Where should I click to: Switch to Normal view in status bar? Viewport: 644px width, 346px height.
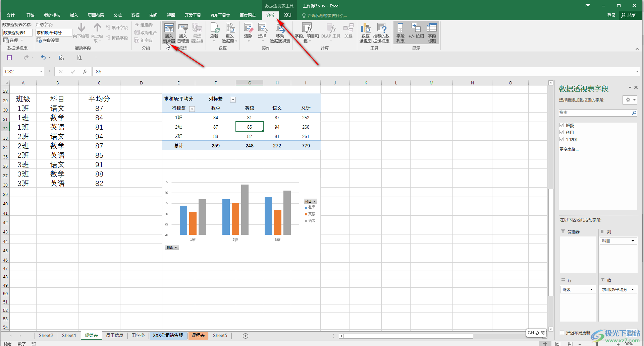(x=545, y=344)
